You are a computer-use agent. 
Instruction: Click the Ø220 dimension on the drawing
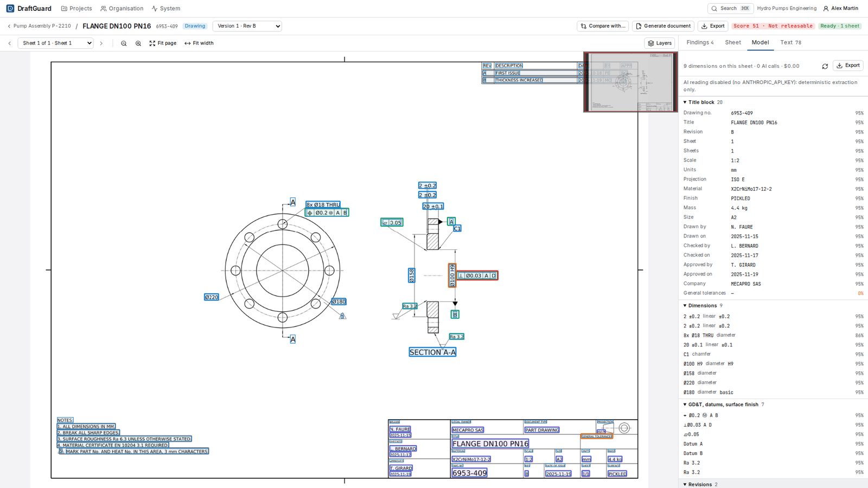(212, 297)
